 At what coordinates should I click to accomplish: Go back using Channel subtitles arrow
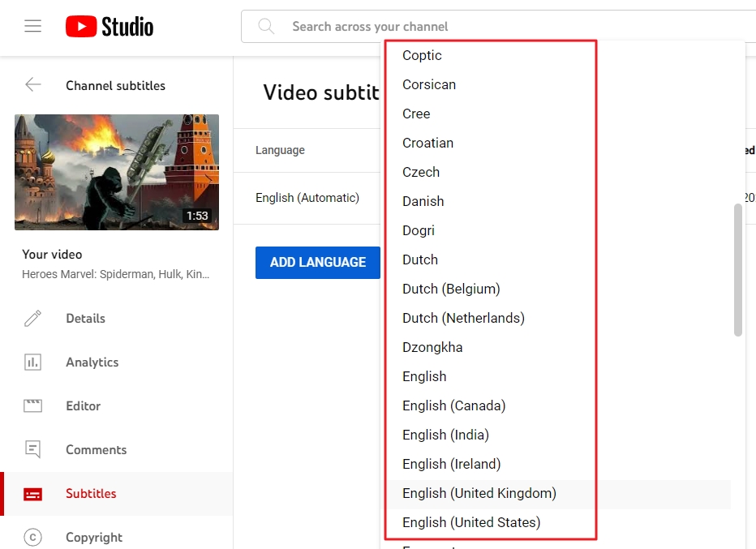(32, 85)
